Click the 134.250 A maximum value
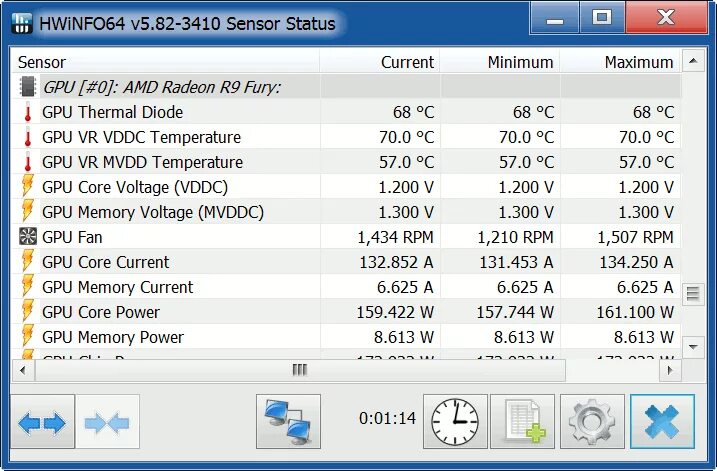This screenshot has height=471, width=717. coord(637,262)
